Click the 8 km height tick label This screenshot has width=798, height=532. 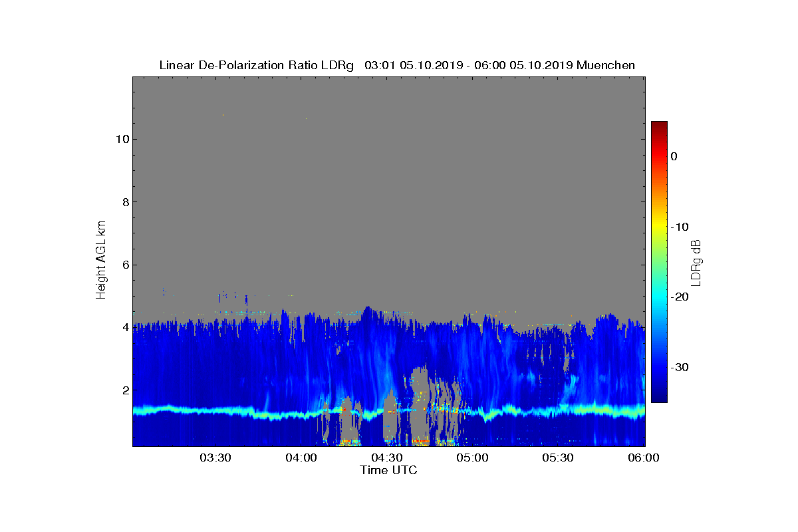click(x=125, y=202)
